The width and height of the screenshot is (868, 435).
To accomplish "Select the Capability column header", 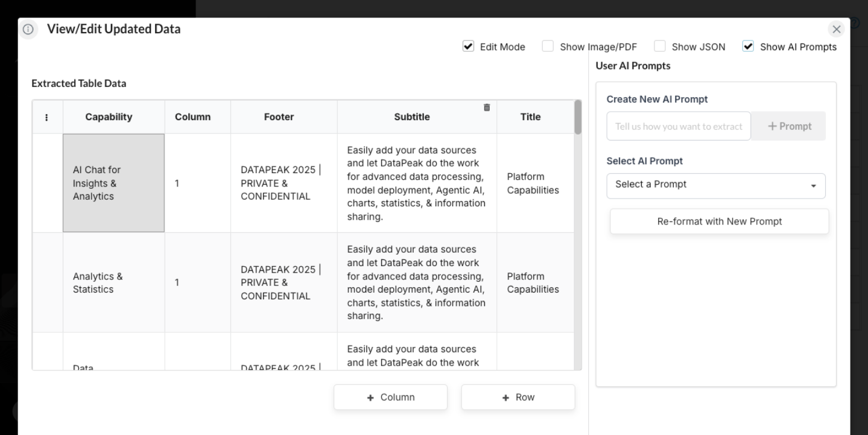I will (x=114, y=117).
